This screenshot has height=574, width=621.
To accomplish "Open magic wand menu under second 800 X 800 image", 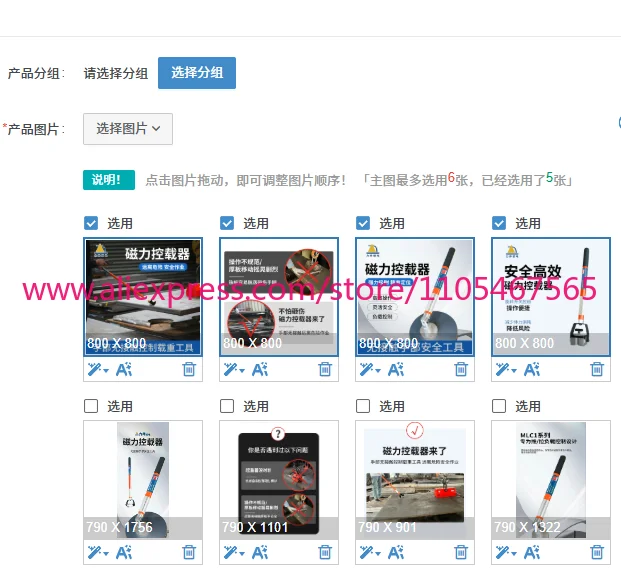I will tap(234, 370).
